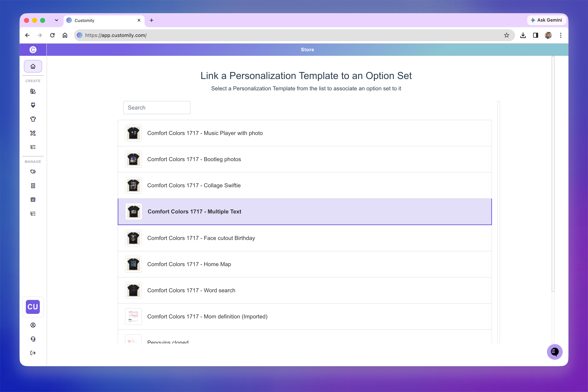Click the Face cutout Birthday thumbnail
The height and width of the screenshot is (392, 588).
coord(133,238)
